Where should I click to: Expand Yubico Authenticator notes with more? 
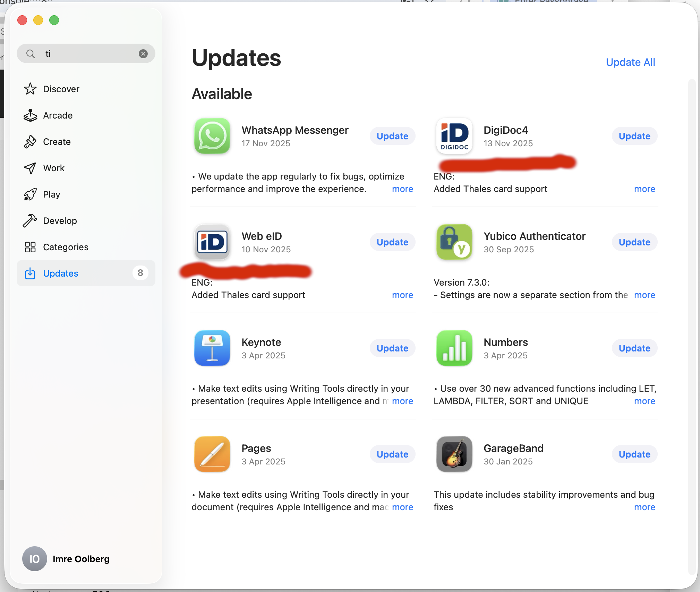click(644, 295)
